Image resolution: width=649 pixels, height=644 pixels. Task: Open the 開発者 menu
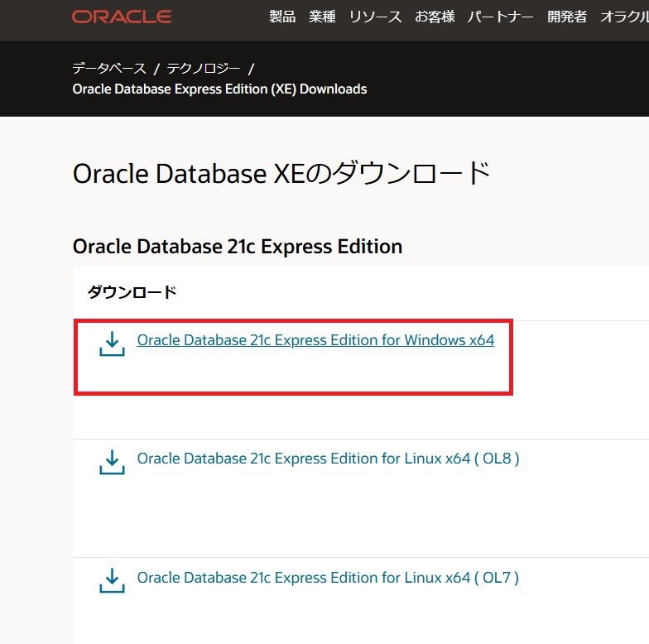(567, 17)
